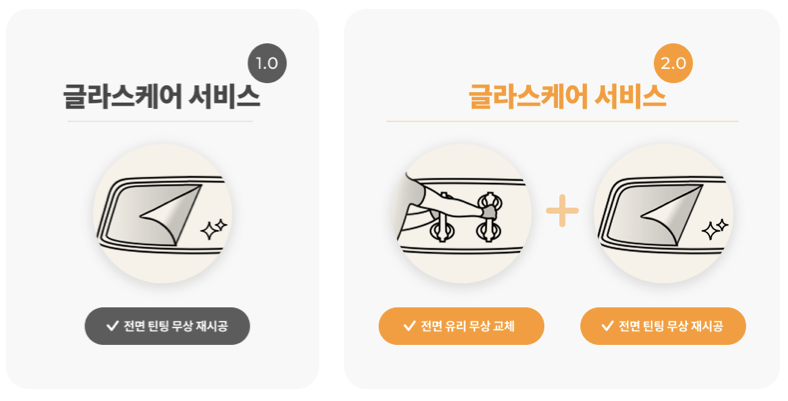The height and width of the screenshot is (401, 788).
Task: Open the orange 글라스케어 서비스 heading
Action: tap(567, 96)
